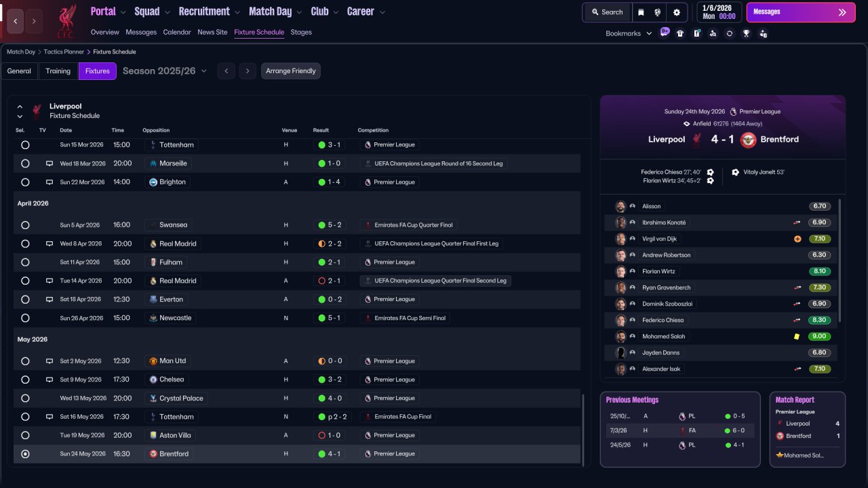Select the Newcastle fixture radio button

coord(25,318)
